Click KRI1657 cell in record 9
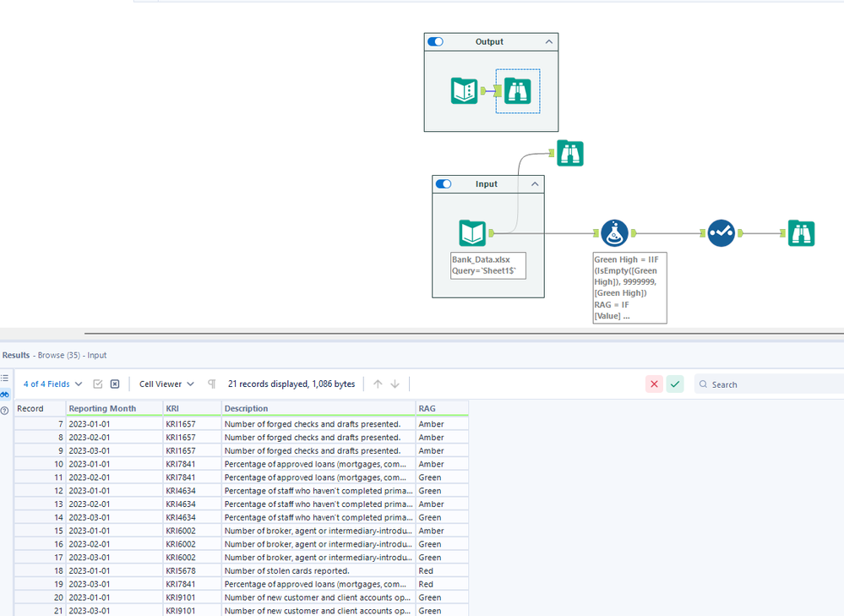844x616 pixels. [x=192, y=450]
